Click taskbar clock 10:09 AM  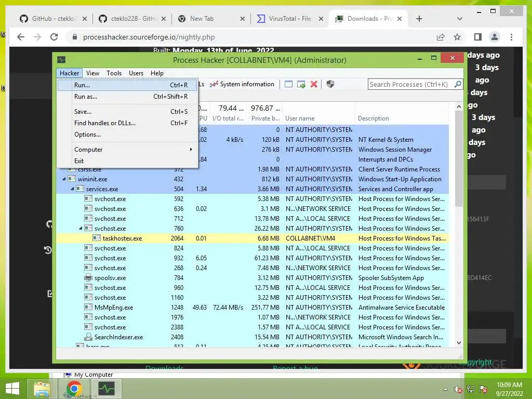[509, 385]
